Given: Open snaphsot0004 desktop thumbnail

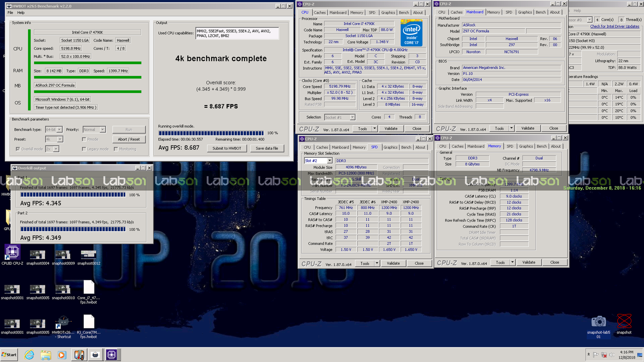Looking at the screenshot, I should [x=38, y=257].
